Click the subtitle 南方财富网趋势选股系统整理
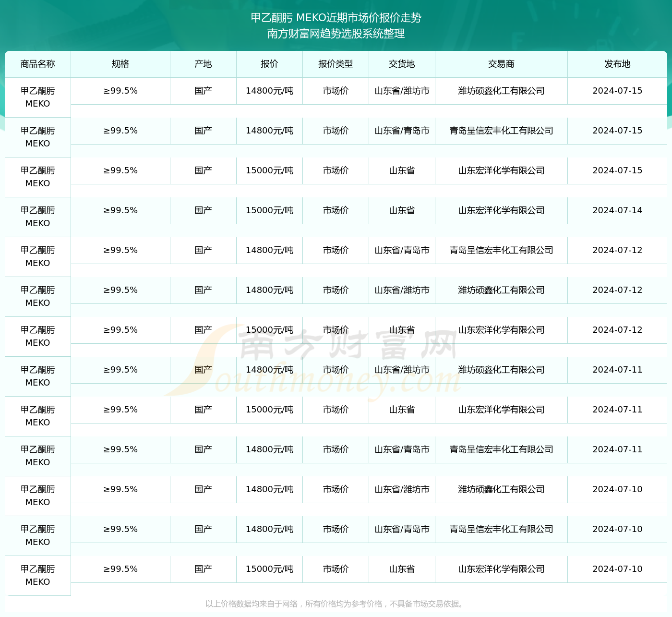The height and width of the screenshot is (617, 672). pyautogui.click(x=336, y=34)
